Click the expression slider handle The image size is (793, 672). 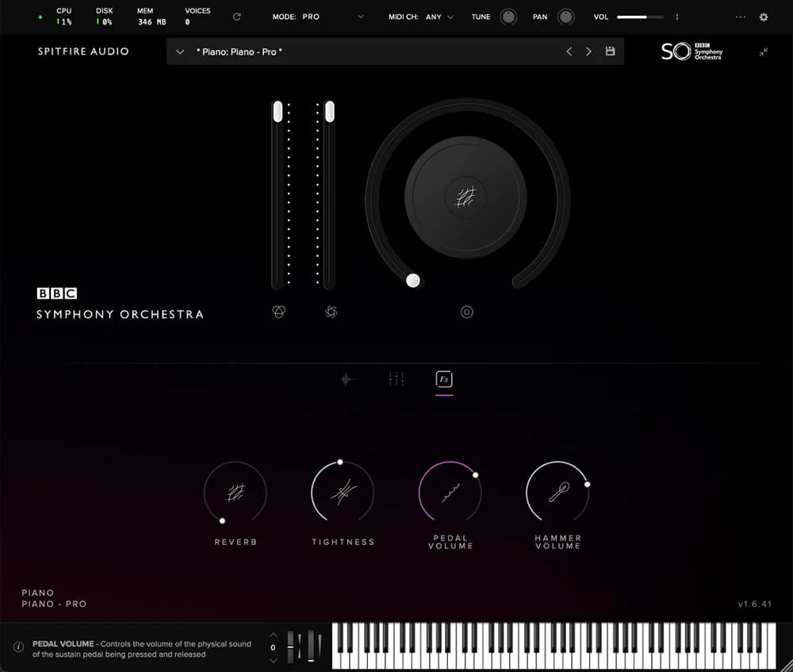[x=278, y=112]
